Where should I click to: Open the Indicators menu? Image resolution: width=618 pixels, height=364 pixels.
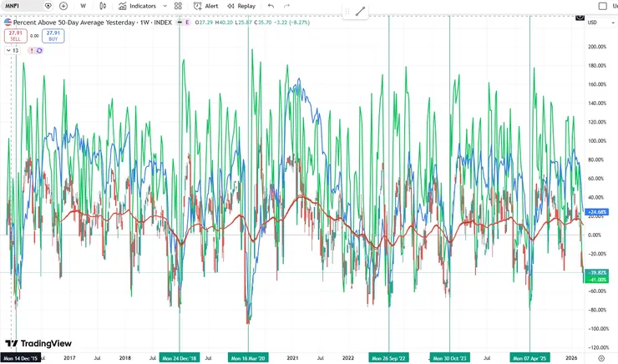point(138,6)
